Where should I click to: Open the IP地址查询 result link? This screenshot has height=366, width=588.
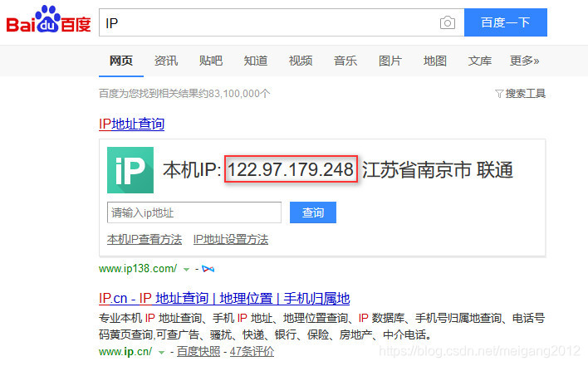131,124
